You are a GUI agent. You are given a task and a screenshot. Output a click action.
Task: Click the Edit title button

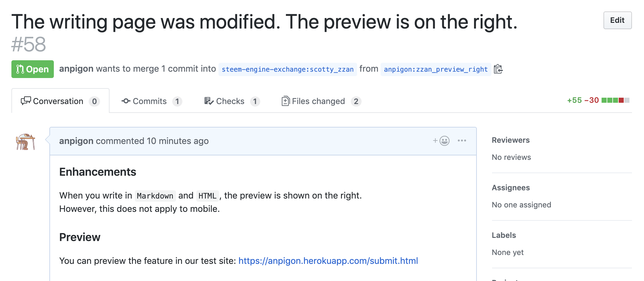click(617, 20)
